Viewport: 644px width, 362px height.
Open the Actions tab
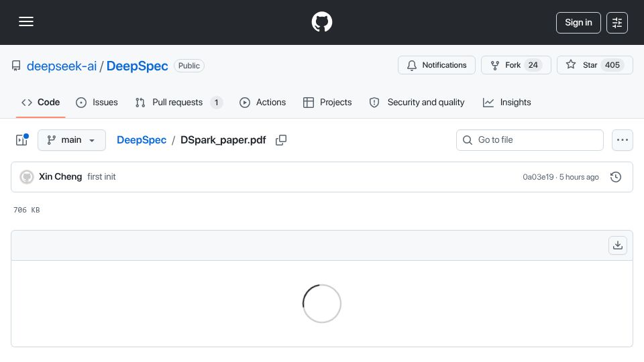(262, 102)
